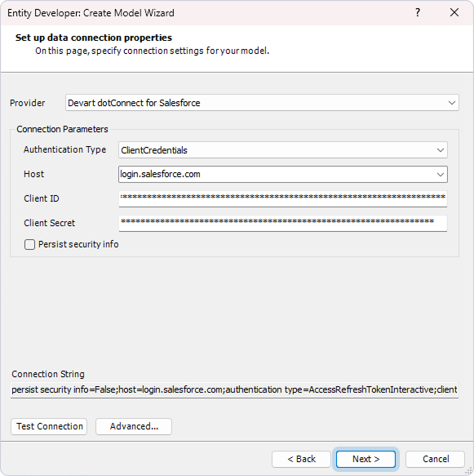The height and width of the screenshot is (476, 474).
Task: Click the Connection Parameters group title
Action: [62, 129]
